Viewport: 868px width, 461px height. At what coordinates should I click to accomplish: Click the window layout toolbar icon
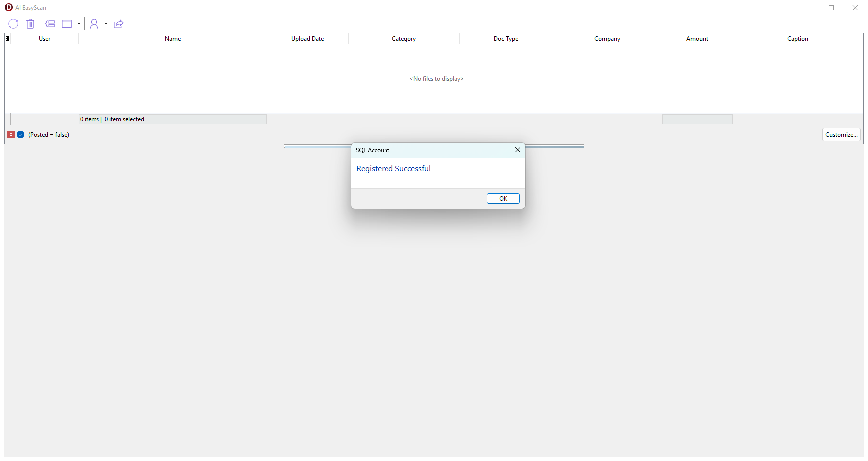tap(67, 24)
